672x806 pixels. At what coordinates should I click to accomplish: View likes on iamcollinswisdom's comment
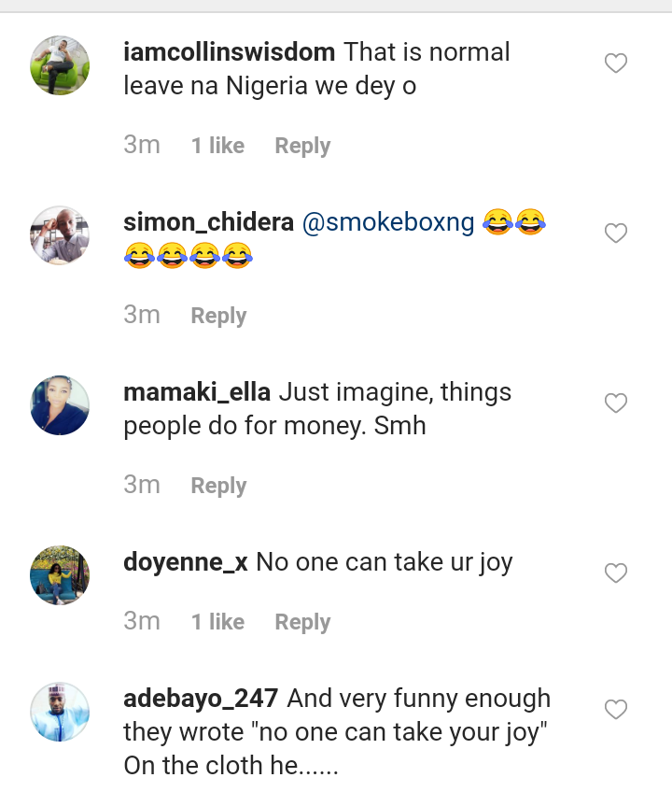pos(217,146)
